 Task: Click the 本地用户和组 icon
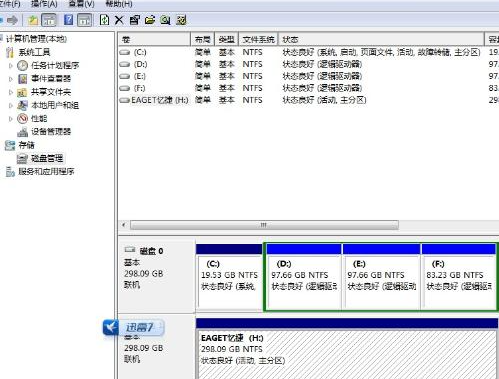(22, 105)
